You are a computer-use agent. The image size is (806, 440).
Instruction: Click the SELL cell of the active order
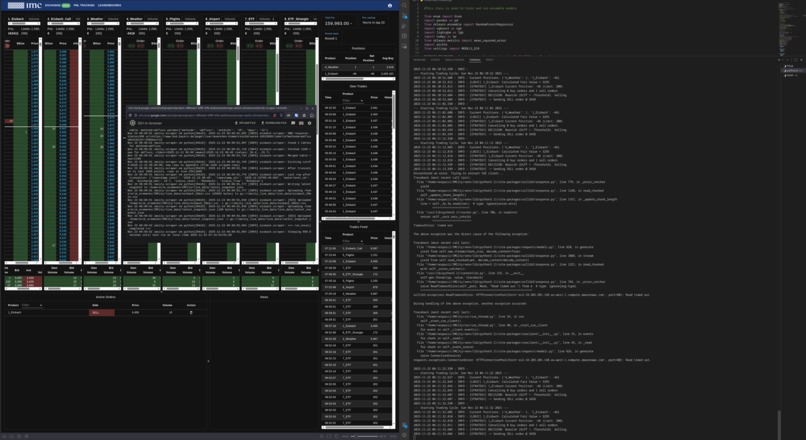pos(102,313)
